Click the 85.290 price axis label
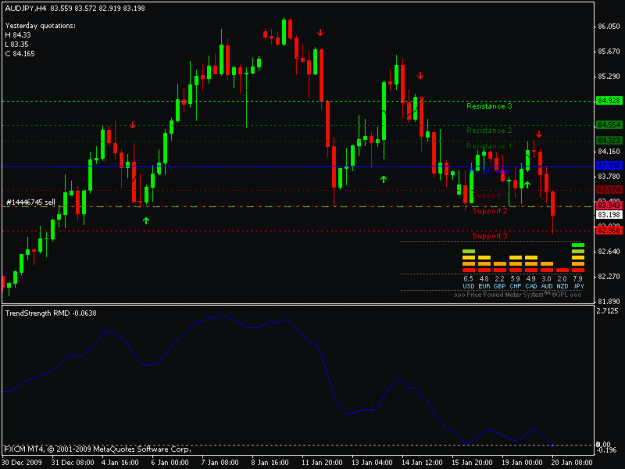The image size is (625, 469). coord(609,76)
